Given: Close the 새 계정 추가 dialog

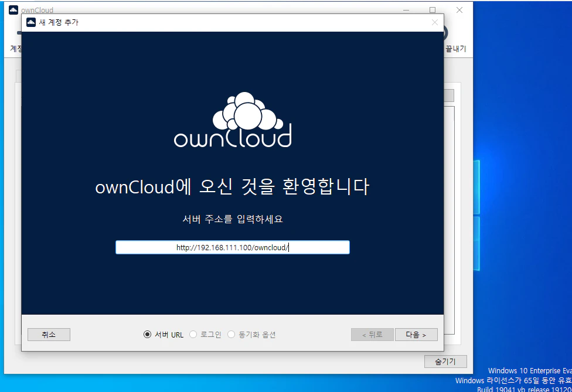Looking at the screenshot, I should [434, 22].
